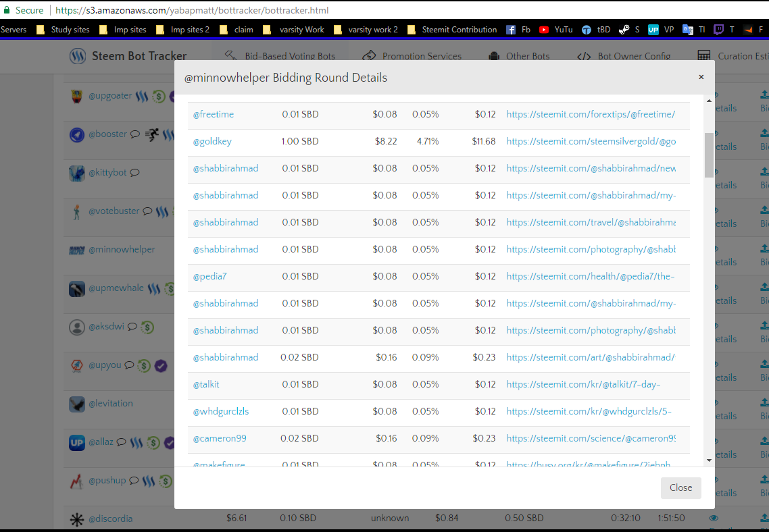Open @aksdwi bot in background list

click(106, 326)
